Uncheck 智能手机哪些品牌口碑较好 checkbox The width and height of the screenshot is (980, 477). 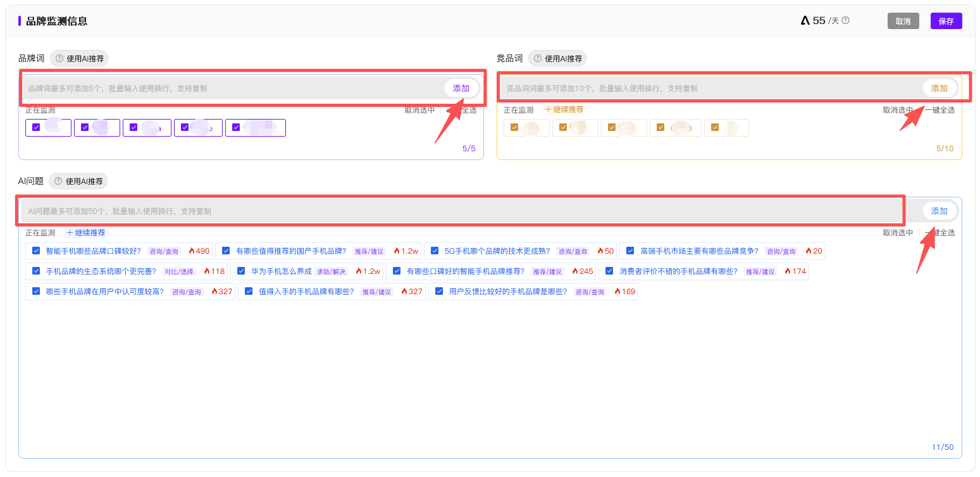coord(36,251)
